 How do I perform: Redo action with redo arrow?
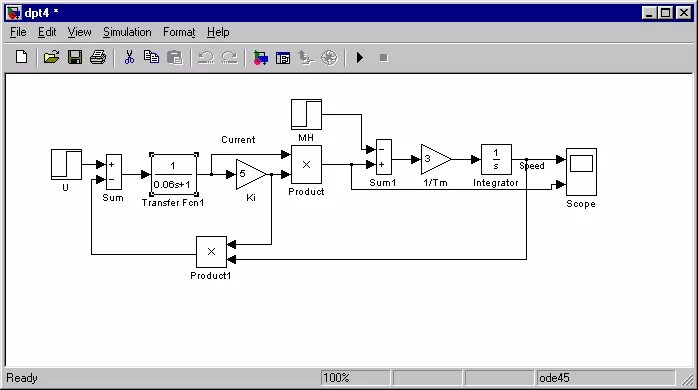(x=229, y=57)
